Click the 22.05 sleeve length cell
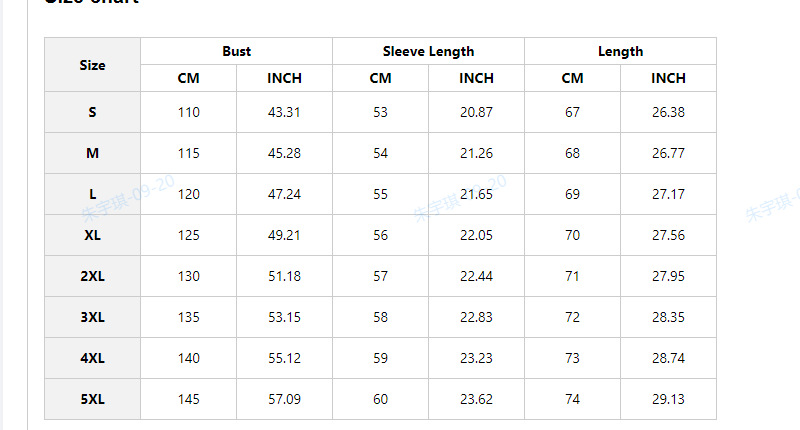Screen dimensions: 800x430 click(x=476, y=235)
